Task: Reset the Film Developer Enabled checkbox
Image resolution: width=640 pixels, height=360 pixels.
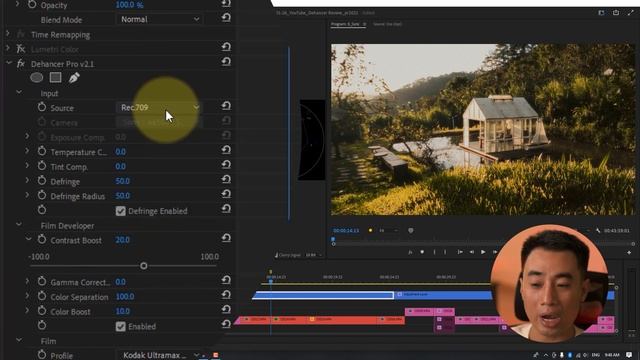Action: coord(226,324)
